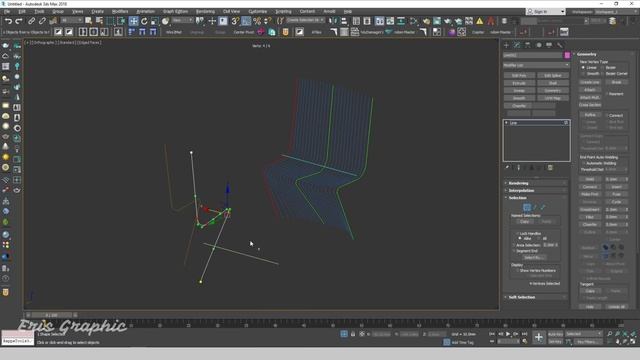The image size is (640, 360).
Task: Select Bezier vertex type radio
Action: [603, 67]
